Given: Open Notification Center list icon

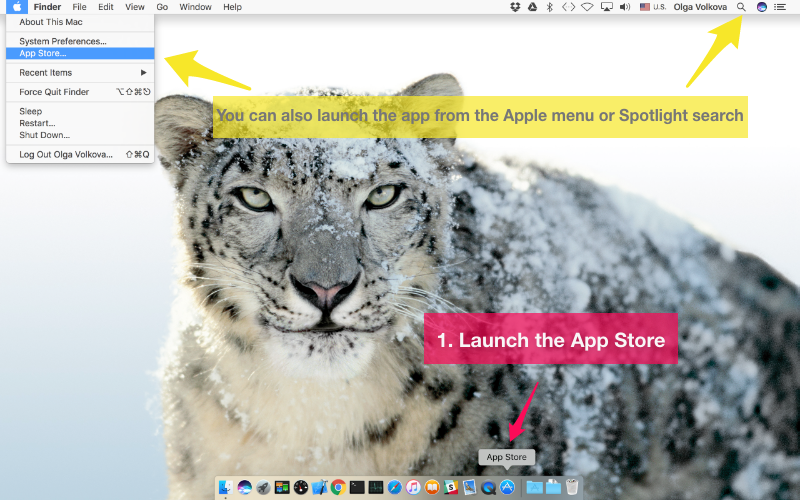Looking at the screenshot, I should [x=780, y=7].
